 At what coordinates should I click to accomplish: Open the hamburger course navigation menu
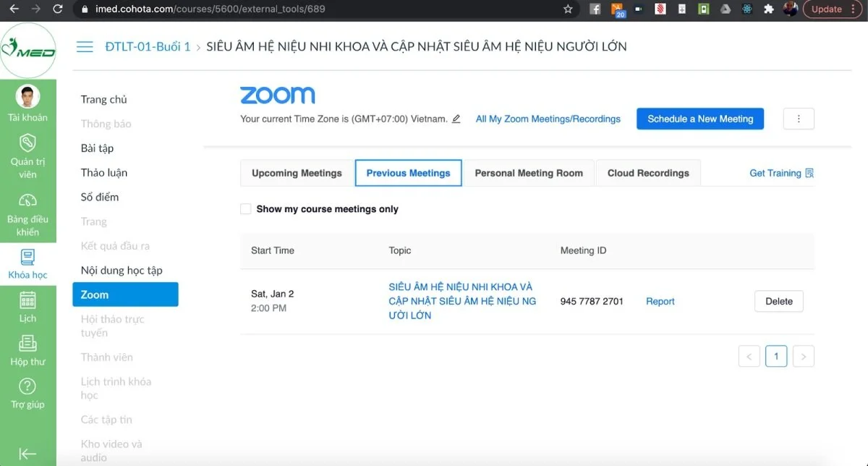click(x=85, y=47)
